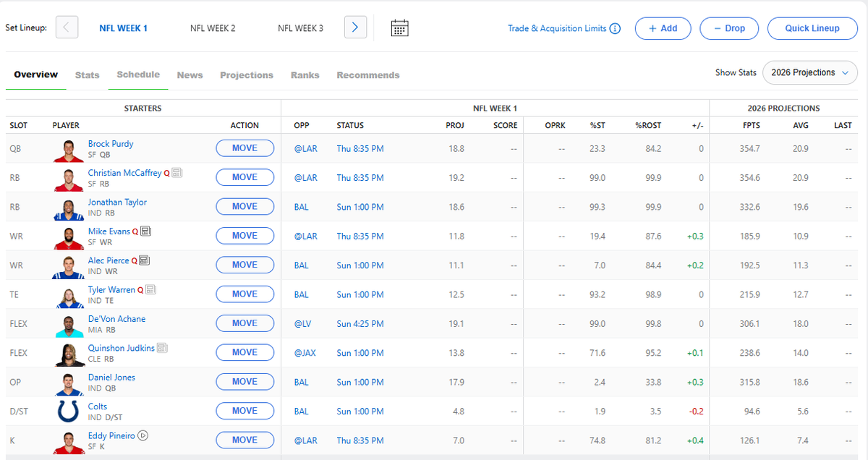Open Jonathan Taylor's player profile link
This screenshot has width=868, height=460.
pyautogui.click(x=117, y=203)
